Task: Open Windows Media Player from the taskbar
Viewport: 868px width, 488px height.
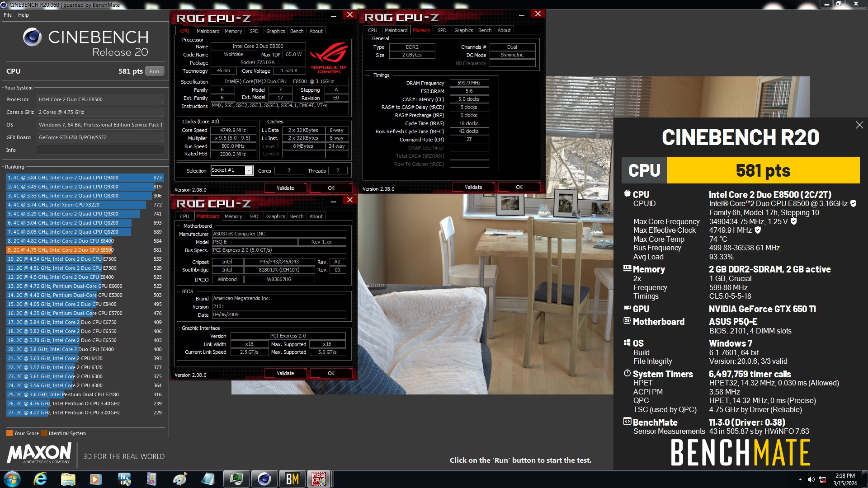Action: (96, 479)
